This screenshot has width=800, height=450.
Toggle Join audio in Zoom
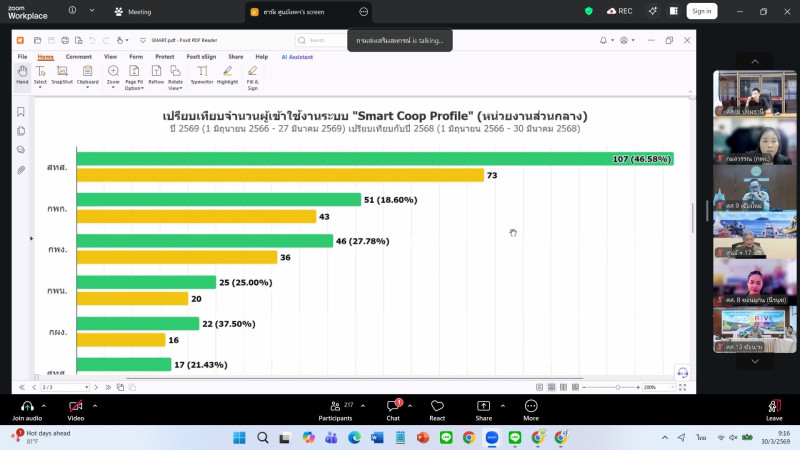(x=25, y=409)
